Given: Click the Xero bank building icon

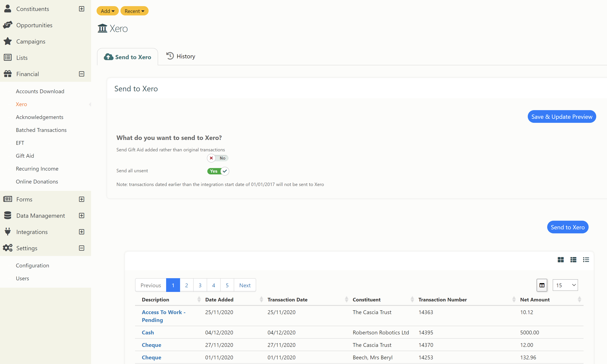Looking at the screenshot, I should click(103, 29).
